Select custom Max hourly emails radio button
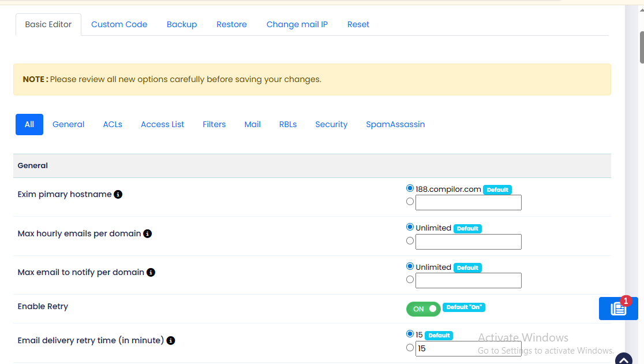Image resolution: width=644 pixels, height=364 pixels. [x=410, y=241]
